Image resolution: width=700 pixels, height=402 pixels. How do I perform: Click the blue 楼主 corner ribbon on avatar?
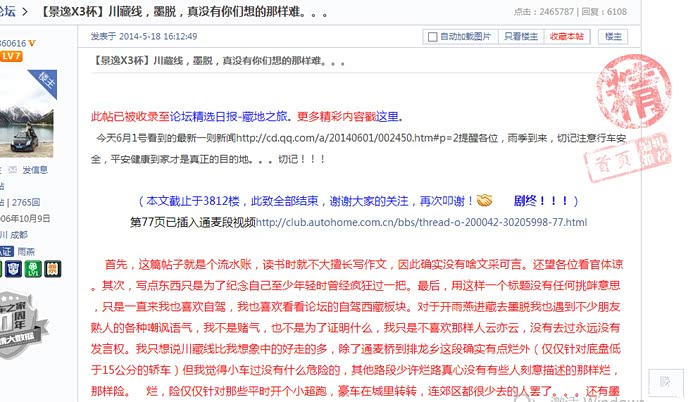point(45,77)
